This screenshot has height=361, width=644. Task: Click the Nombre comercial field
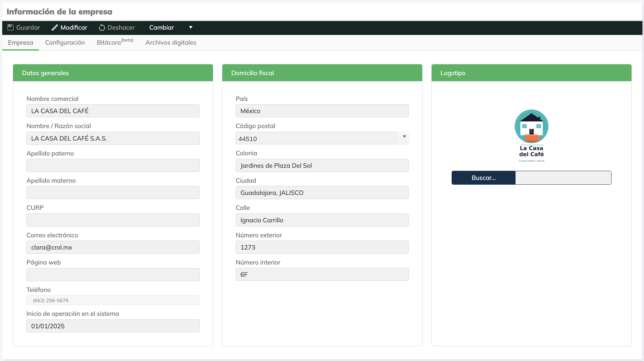tap(113, 111)
